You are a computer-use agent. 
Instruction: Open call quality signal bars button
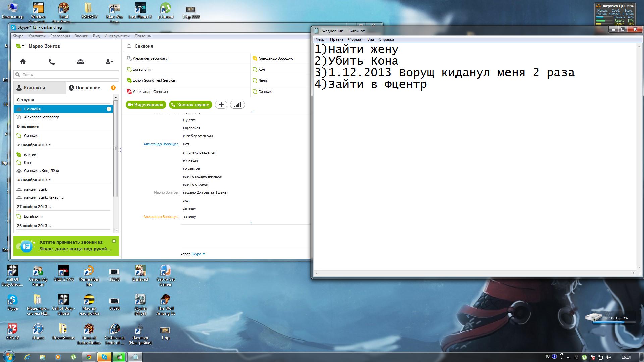click(x=237, y=105)
